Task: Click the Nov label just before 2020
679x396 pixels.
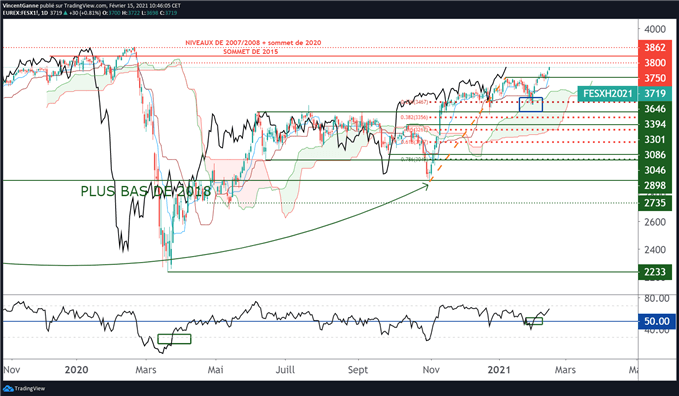Action: click(x=12, y=370)
